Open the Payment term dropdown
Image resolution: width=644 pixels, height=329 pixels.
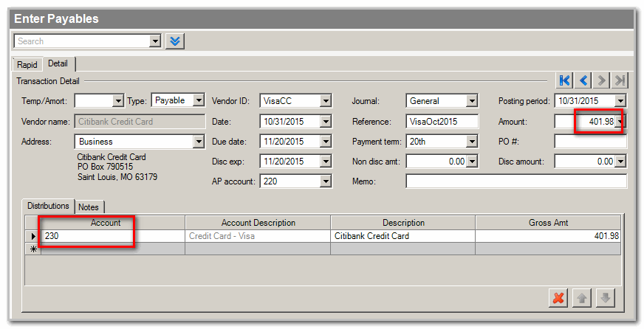pyautogui.click(x=472, y=142)
